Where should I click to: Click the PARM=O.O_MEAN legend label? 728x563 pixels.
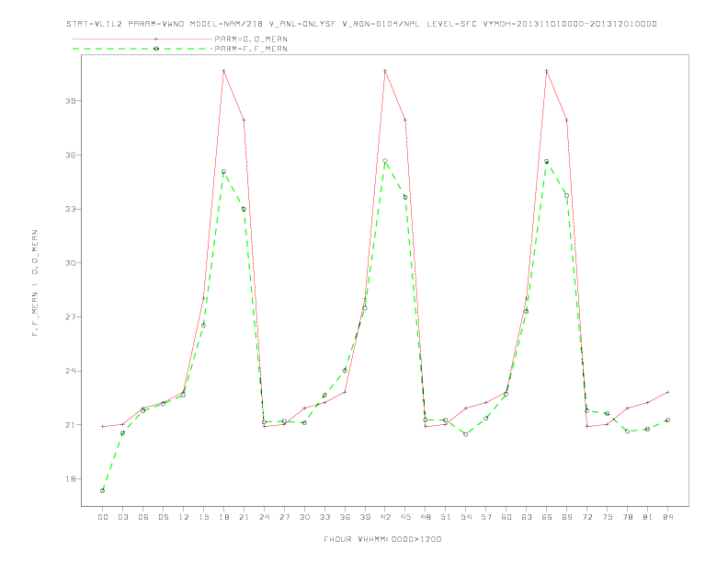pos(251,39)
